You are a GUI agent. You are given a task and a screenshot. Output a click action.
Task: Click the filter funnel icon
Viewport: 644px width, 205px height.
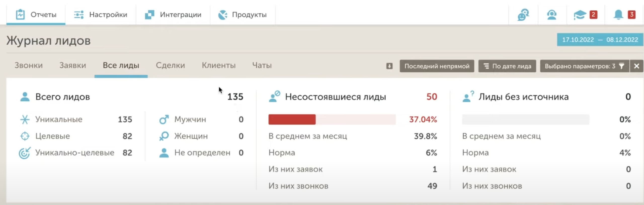[x=621, y=66]
